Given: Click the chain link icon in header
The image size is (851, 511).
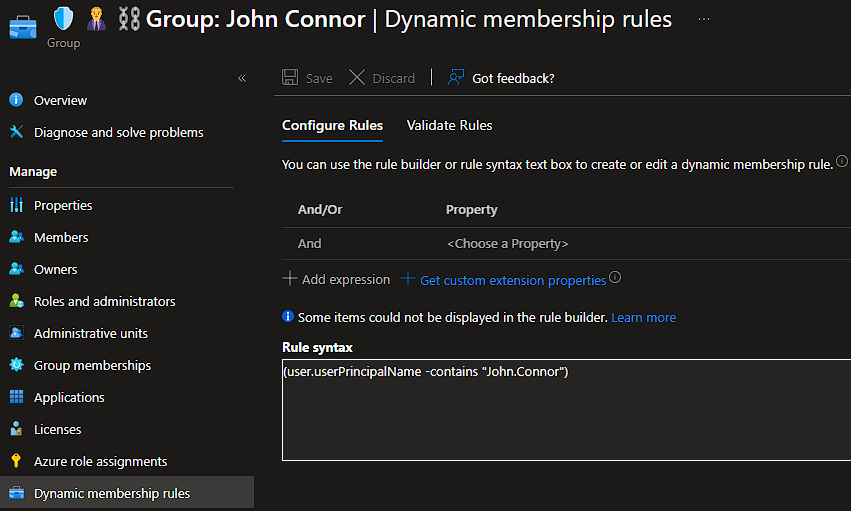Looking at the screenshot, I should tap(129, 19).
